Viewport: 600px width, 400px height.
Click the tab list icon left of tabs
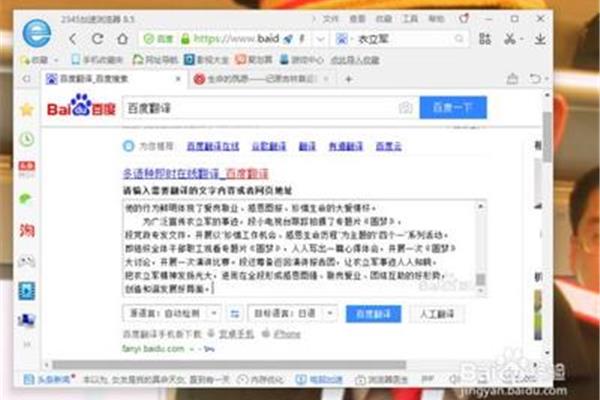pos(27,79)
